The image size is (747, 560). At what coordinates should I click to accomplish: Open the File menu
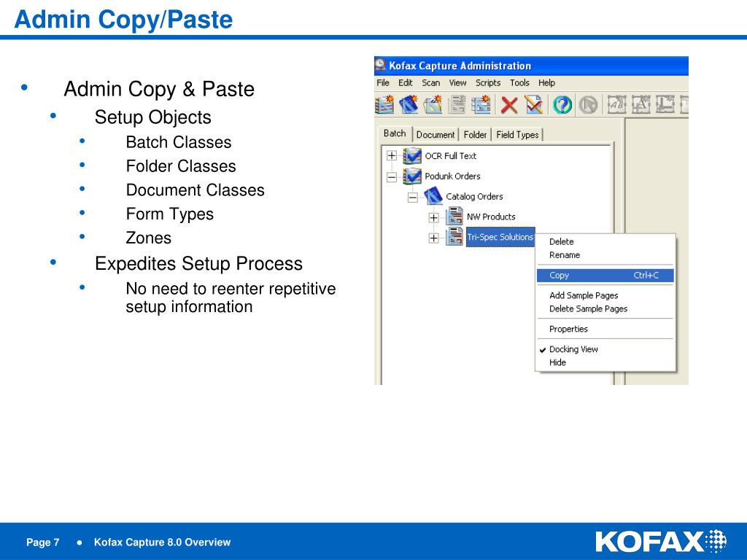(383, 83)
